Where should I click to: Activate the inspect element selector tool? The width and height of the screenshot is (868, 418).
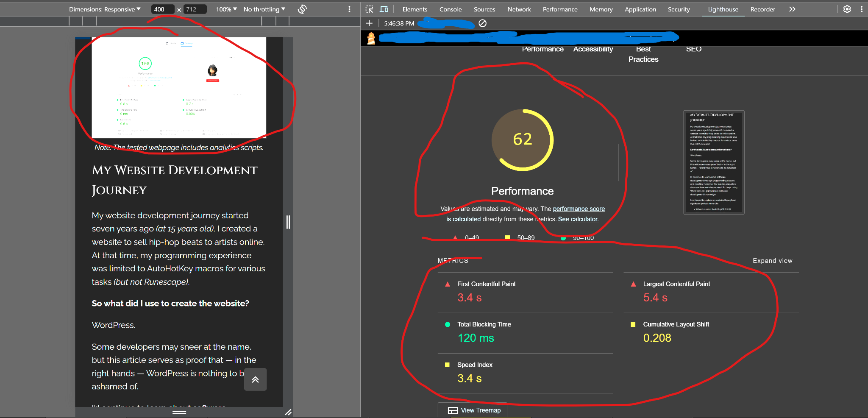pyautogui.click(x=370, y=9)
